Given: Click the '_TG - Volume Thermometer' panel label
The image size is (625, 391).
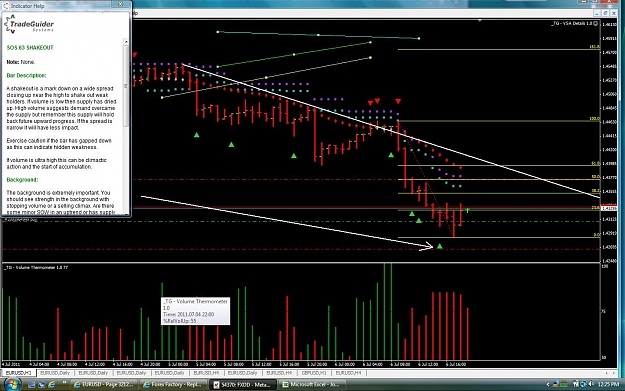Looking at the screenshot, I should 36,267.
